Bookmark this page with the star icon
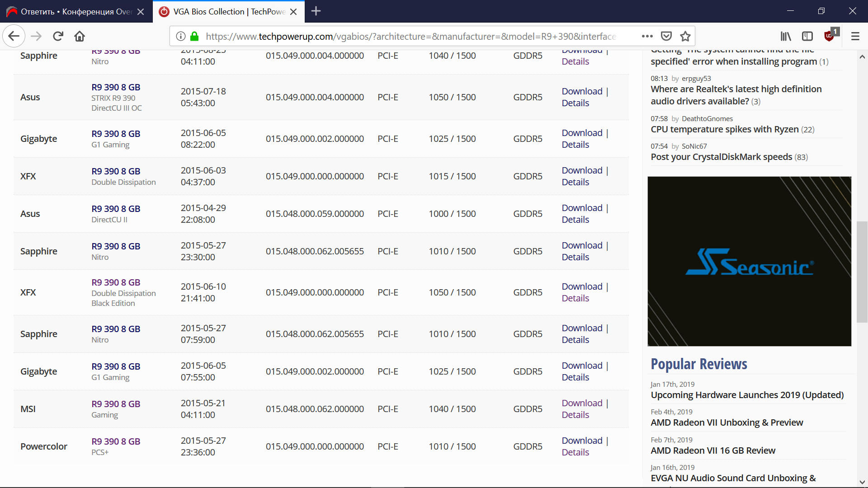 tap(685, 36)
